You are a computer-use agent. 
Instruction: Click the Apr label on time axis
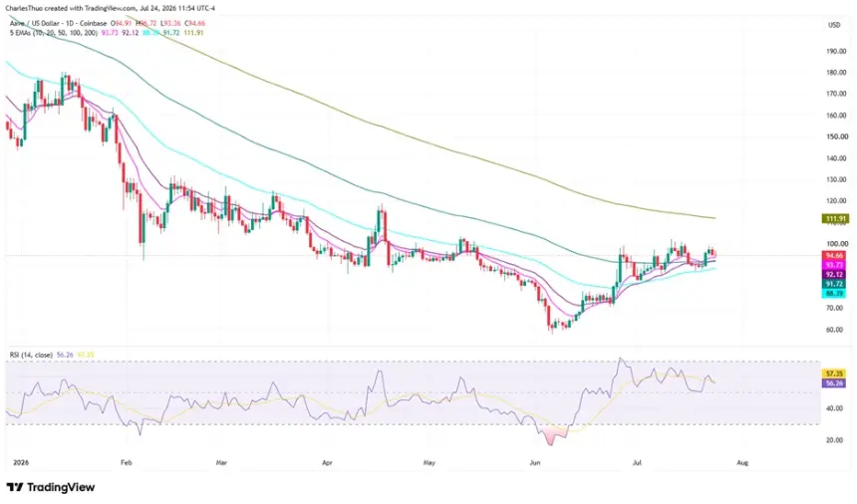327,463
